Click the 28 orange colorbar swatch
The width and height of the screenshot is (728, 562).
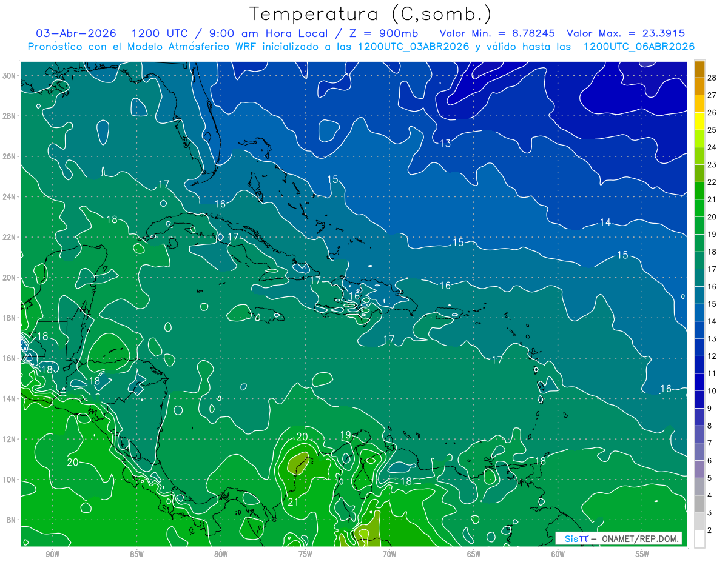point(699,69)
